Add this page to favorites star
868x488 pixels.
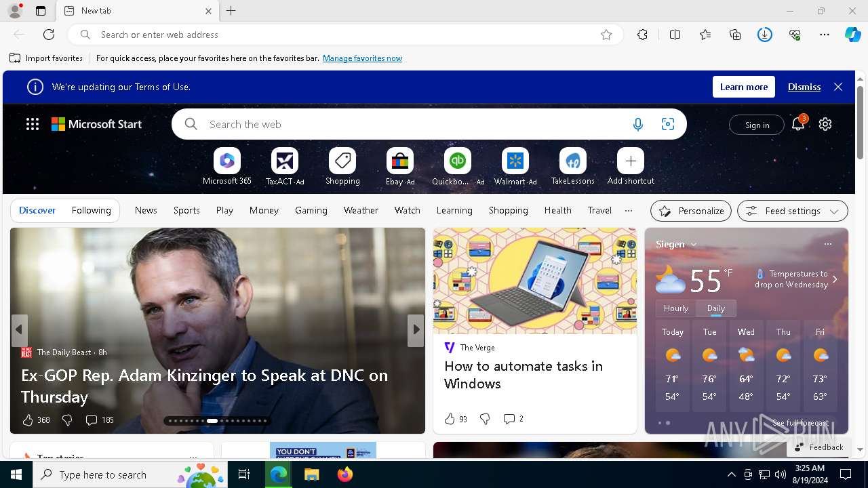pyautogui.click(x=606, y=35)
